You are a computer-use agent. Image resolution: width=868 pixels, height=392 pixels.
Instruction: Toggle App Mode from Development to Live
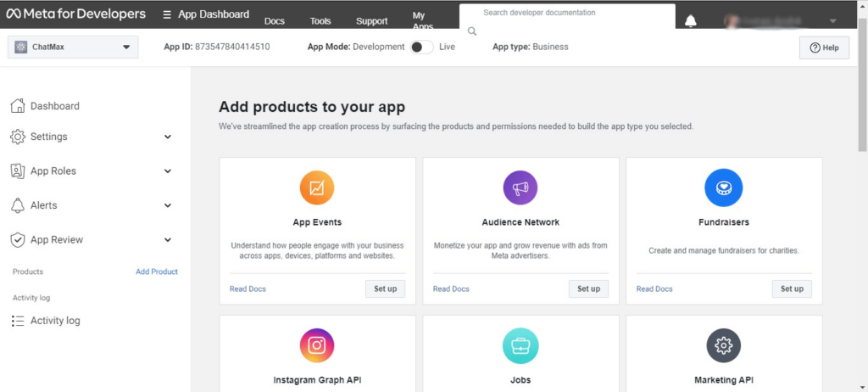click(x=422, y=48)
